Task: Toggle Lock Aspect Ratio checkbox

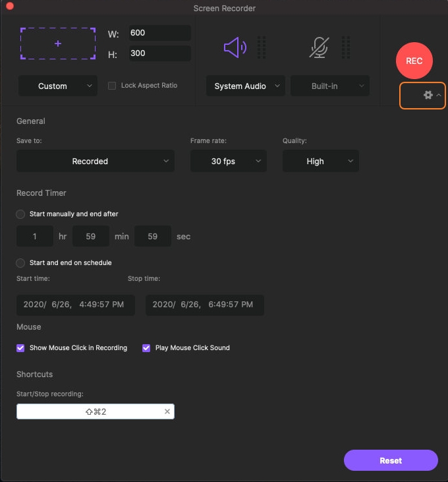Action: tap(112, 86)
